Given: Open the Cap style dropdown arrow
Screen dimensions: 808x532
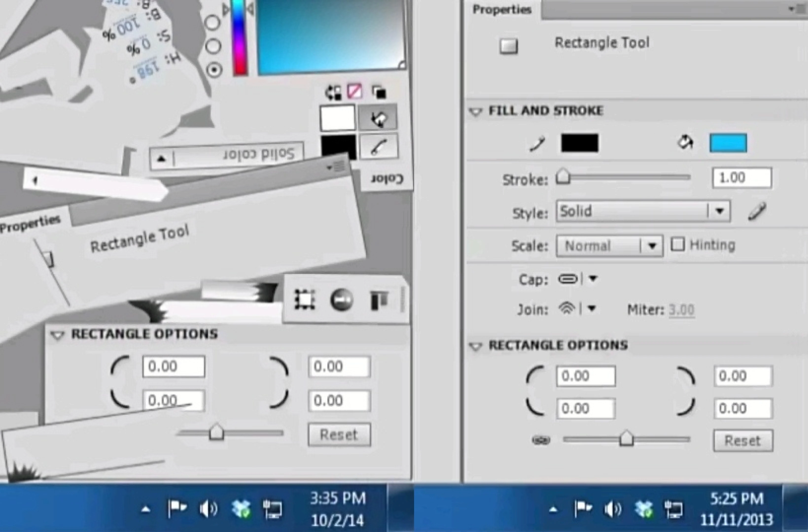Looking at the screenshot, I should (593, 279).
